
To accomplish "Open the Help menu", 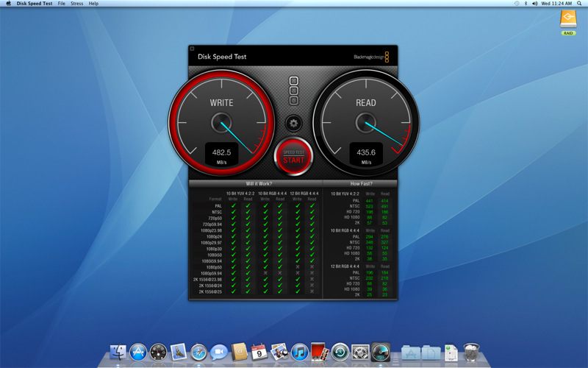I will pyautogui.click(x=93, y=4).
